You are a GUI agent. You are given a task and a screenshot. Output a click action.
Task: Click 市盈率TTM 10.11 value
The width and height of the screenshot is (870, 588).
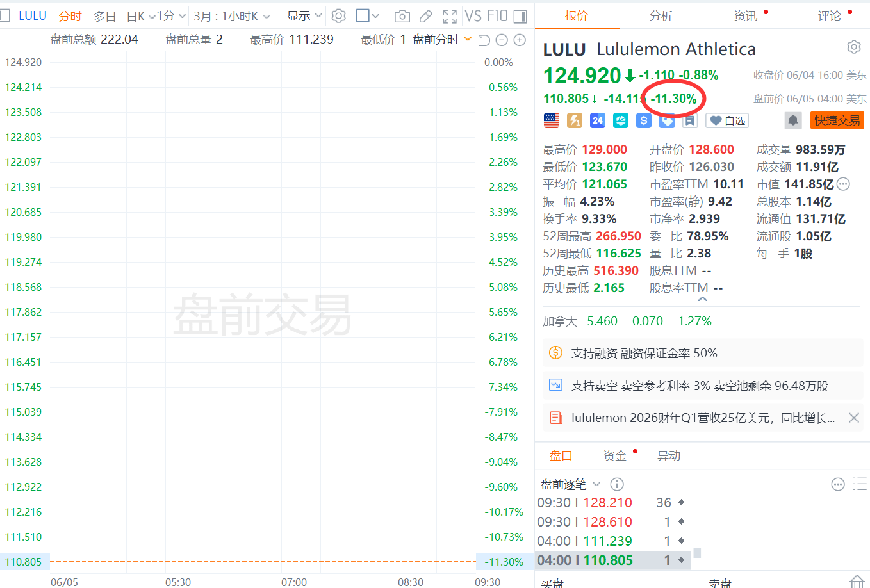(x=728, y=184)
